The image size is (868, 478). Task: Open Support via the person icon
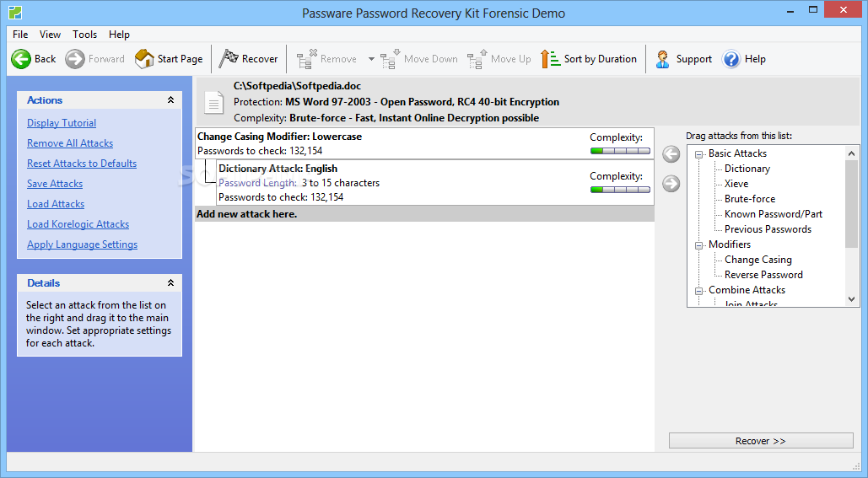pos(663,59)
